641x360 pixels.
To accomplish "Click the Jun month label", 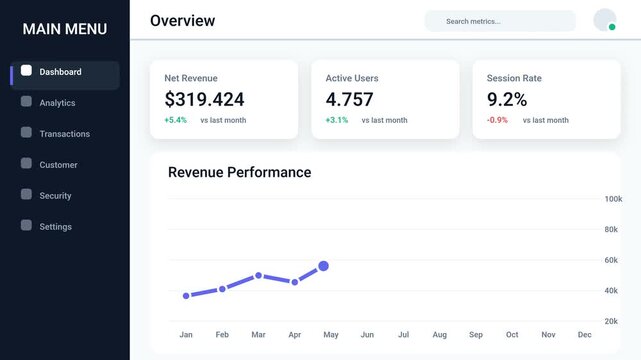I will pos(367,335).
